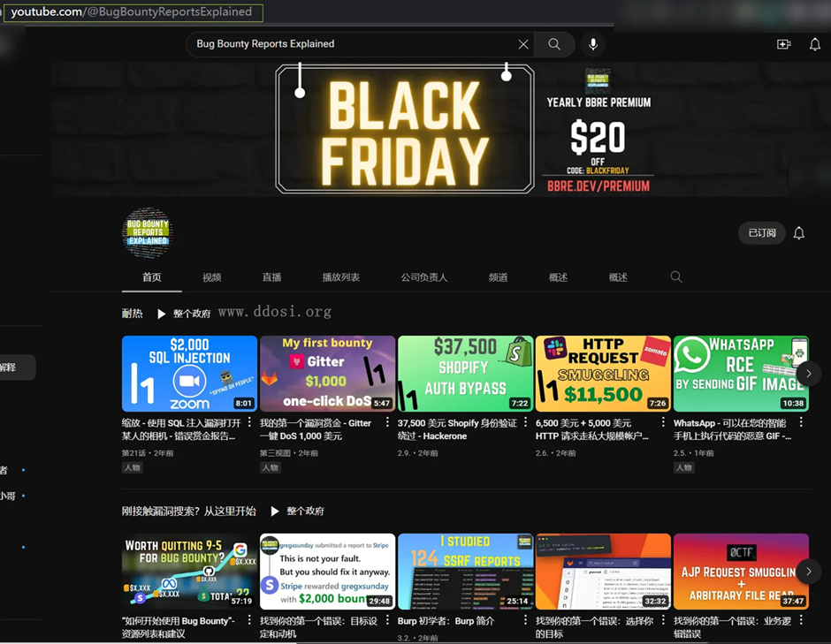Viewport: 831px width, 644px height.
Task: Open options for 目标设定和动机 video
Action: (387, 620)
